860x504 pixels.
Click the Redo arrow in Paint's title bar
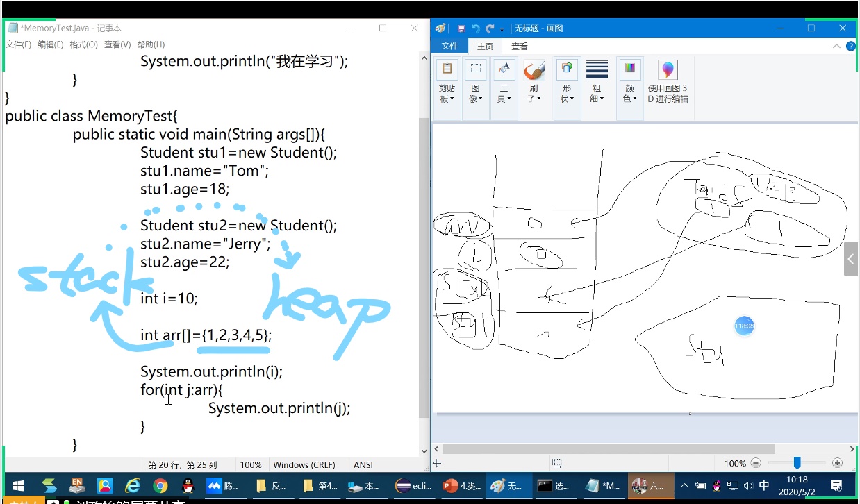[x=490, y=28]
